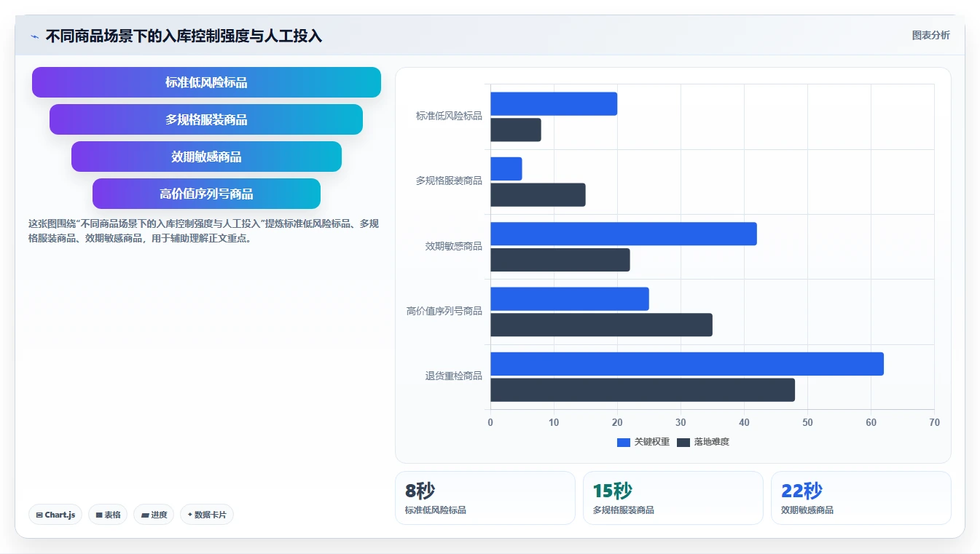The image size is (980, 554).
Task: Select the 多规格服装商品 funnel stage
Action: click(x=206, y=119)
